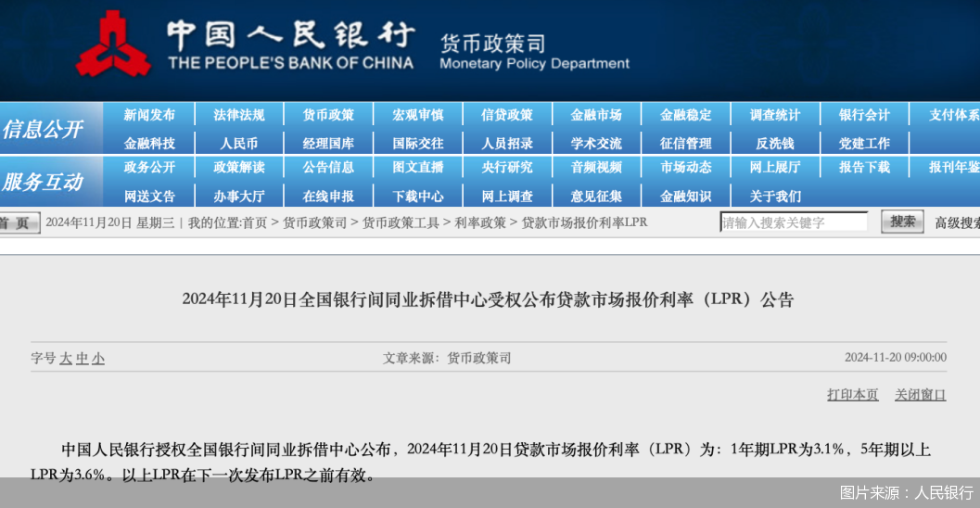Viewport: 980px width, 508px height.
Task: Go to 在线申报 page
Action: click(x=328, y=197)
